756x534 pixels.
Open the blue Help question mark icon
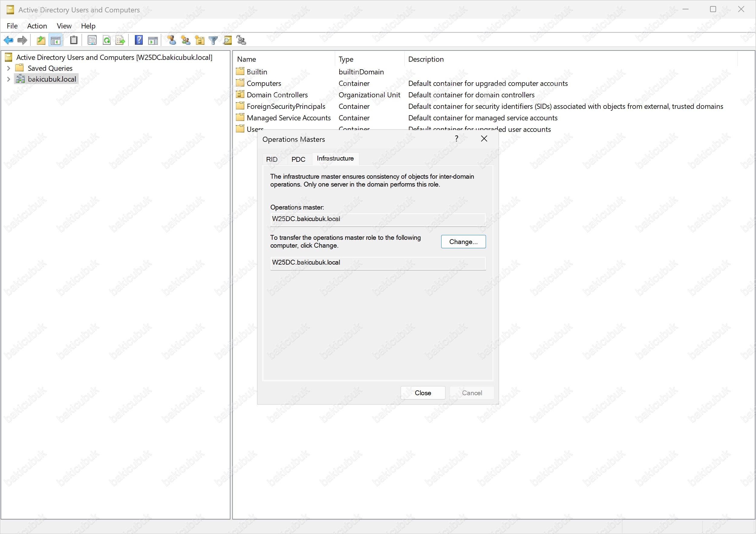[139, 40]
